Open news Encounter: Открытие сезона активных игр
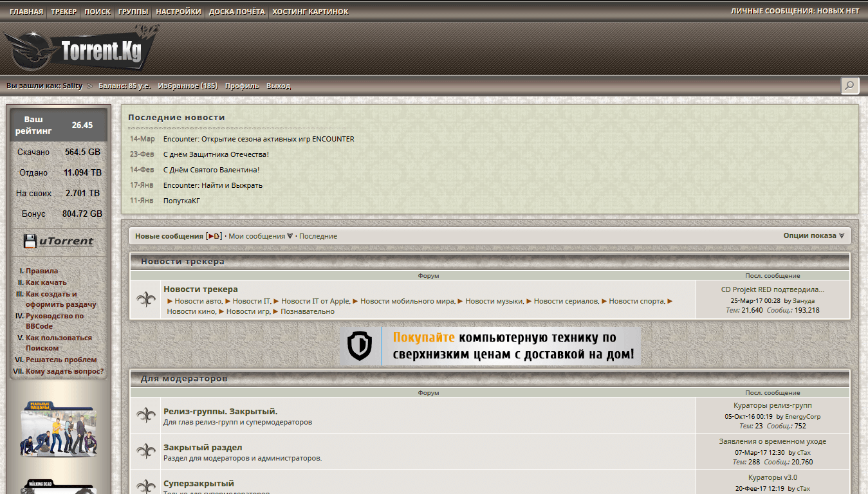Image resolution: width=868 pixels, height=494 pixels. tap(259, 139)
